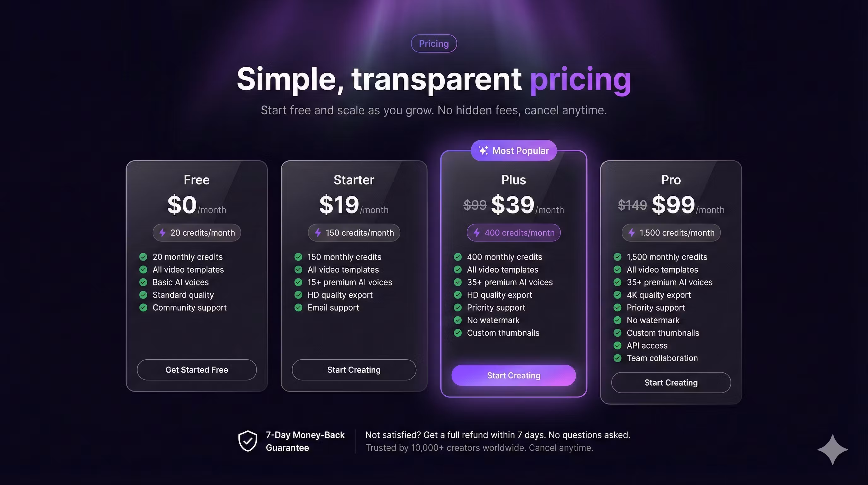
Task: Click lightning bolt icon beside 20 credits/month
Action: pos(162,233)
